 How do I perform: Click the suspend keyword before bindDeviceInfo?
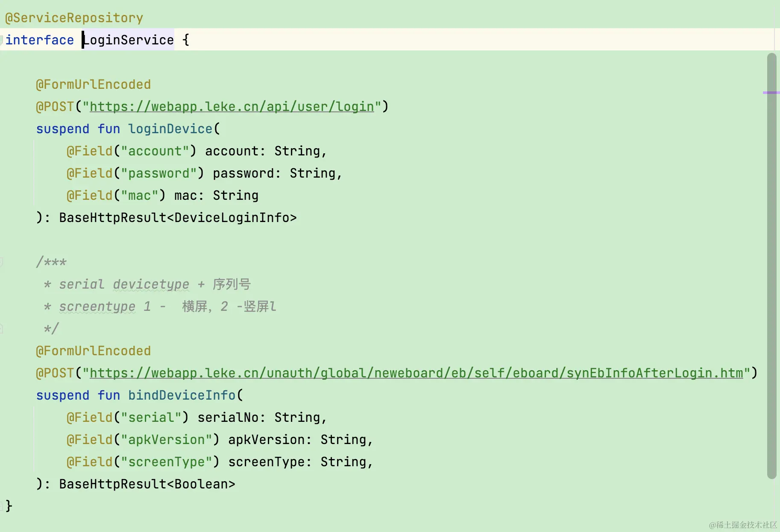coord(63,395)
